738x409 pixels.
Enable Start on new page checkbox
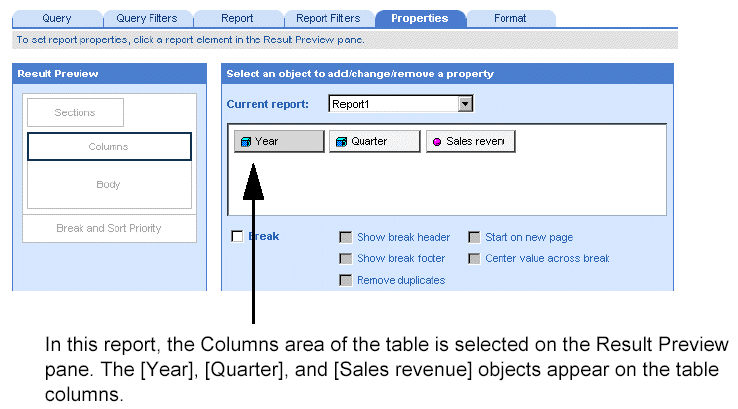click(x=474, y=238)
